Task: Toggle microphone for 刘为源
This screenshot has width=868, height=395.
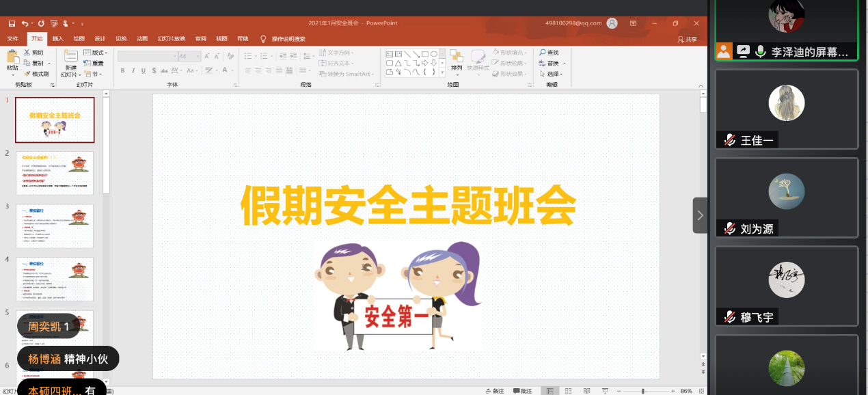Action: [x=730, y=228]
